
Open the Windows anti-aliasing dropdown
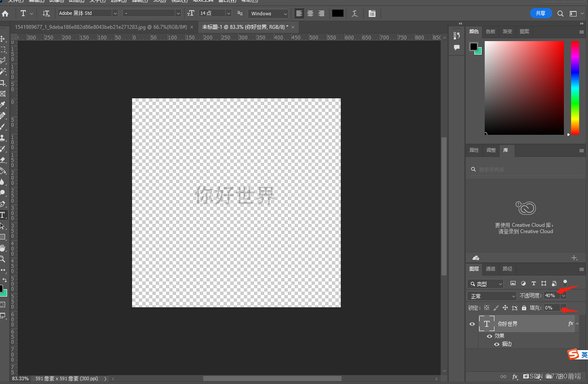(268, 14)
